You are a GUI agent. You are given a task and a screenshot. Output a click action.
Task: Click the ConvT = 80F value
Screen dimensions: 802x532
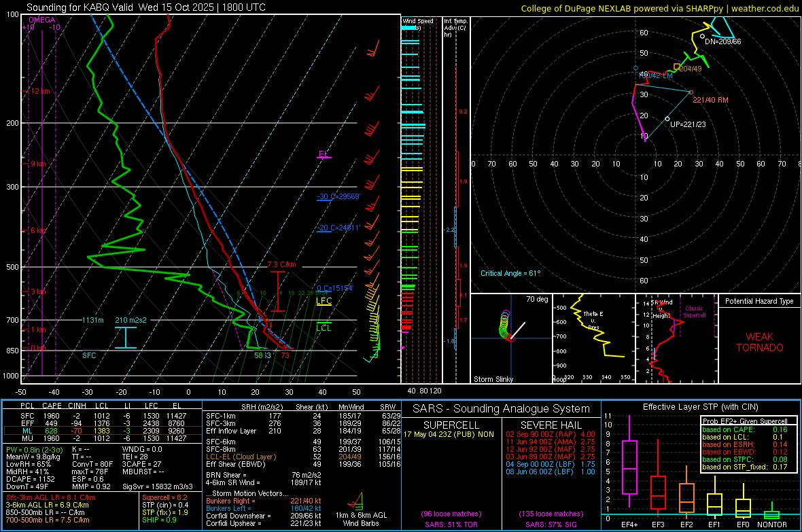pos(92,464)
